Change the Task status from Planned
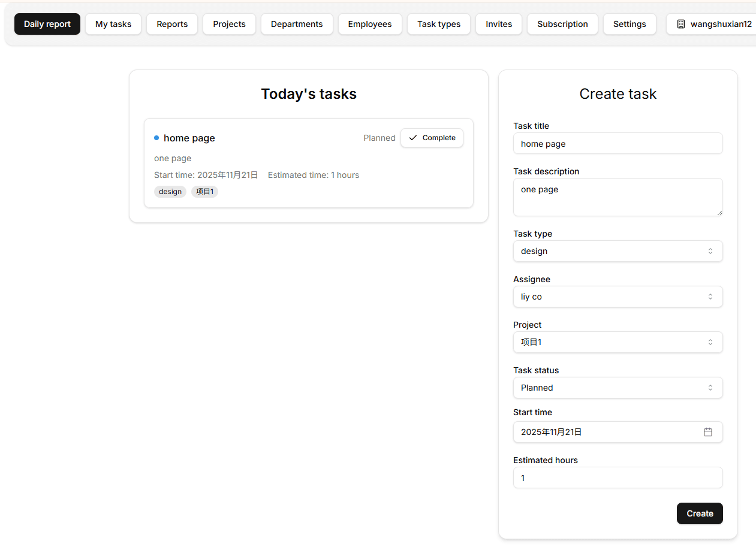The image size is (756, 547). tap(618, 388)
